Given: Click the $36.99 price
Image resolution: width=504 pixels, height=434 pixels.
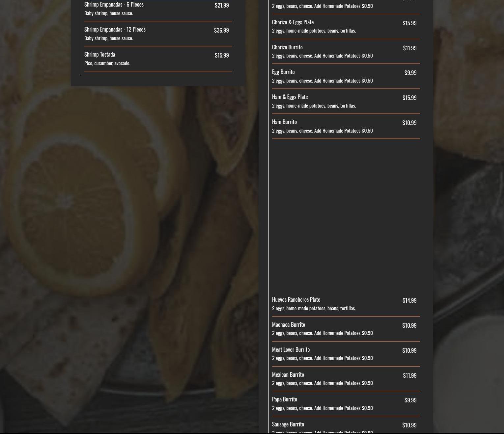Looking at the screenshot, I should click(221, 30).
